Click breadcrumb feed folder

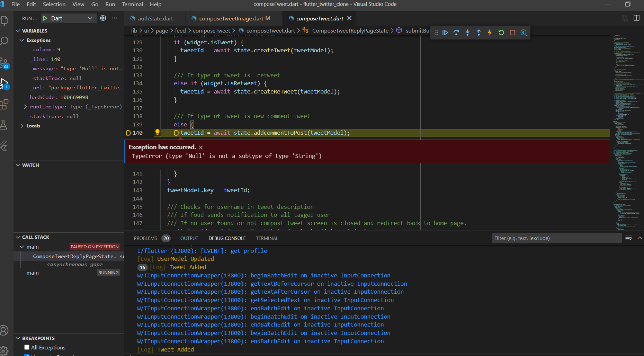pos(180,30)
